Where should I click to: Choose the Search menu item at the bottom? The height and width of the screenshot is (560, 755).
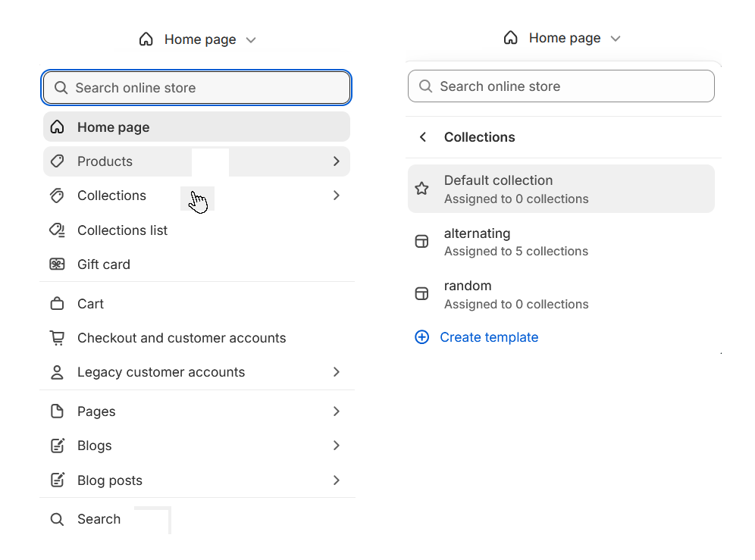196,519
